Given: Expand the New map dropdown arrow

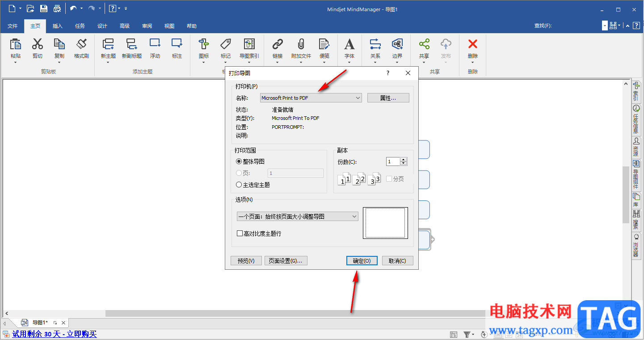Looking at the screenshot, I should coord(20,8).
